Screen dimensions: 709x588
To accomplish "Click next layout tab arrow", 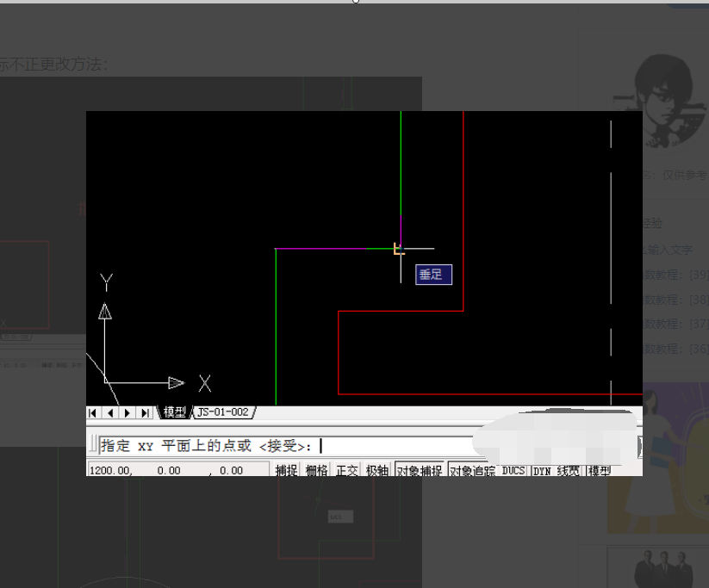I will (127, 412).
